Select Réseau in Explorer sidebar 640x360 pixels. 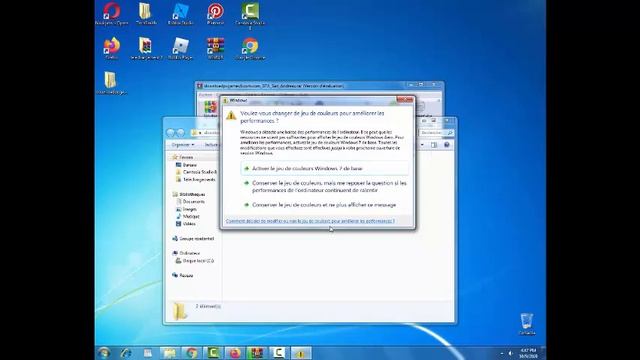(x=182, y=276)
